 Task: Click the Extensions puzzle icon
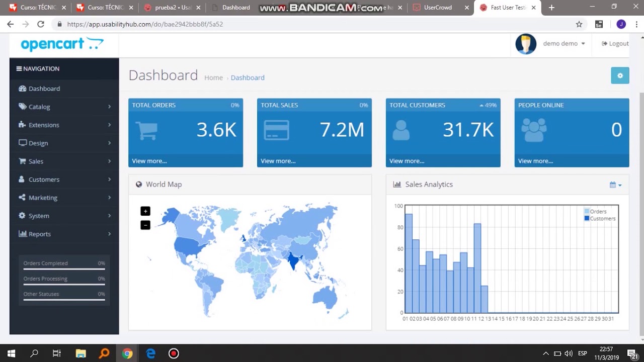[x=22, y=125]
